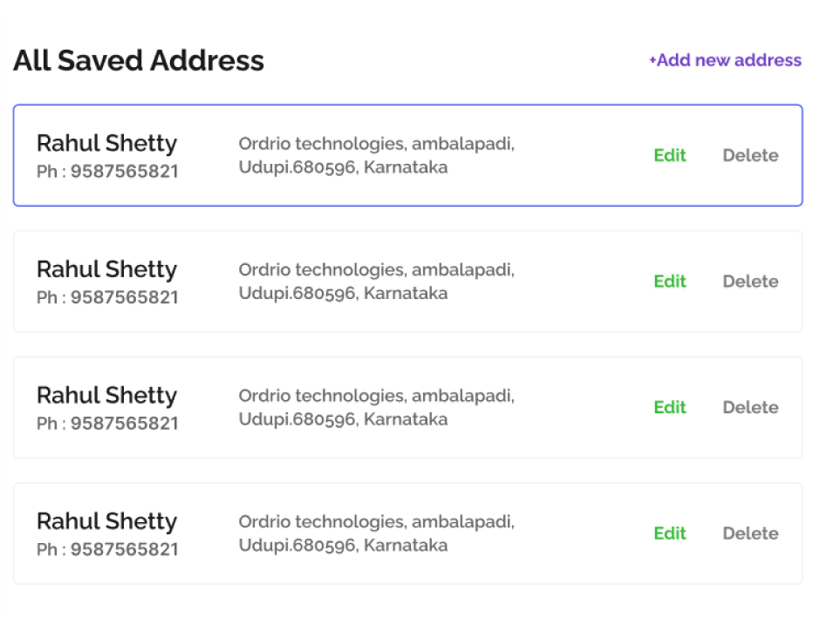Screen dimensions: 840x632
Task: Select the third Rahul Shetty name
Action: click(x=106, y=395)
